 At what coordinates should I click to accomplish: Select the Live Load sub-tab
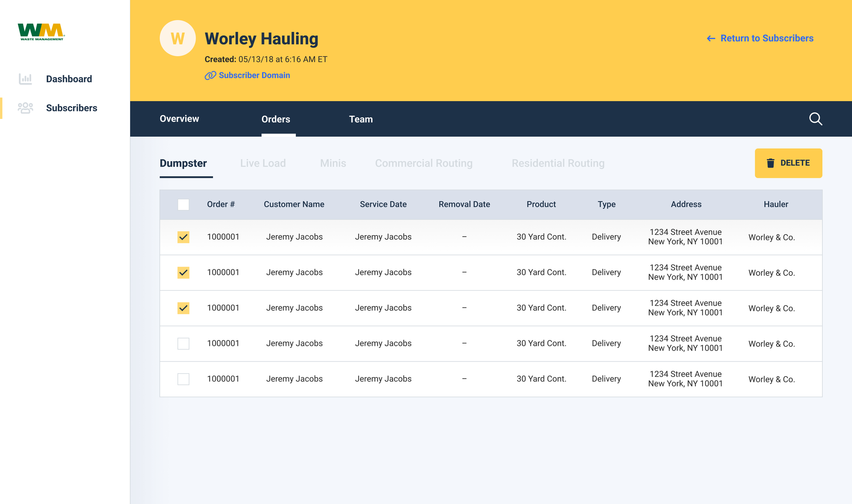(263, 163)
